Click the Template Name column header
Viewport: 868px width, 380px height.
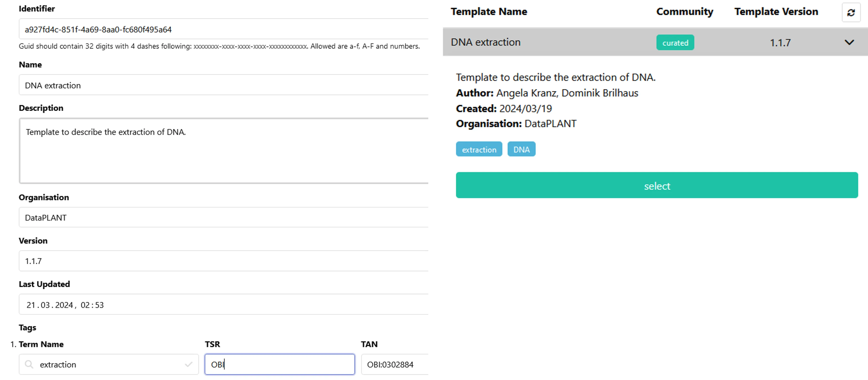pyautogui.click(x=489, y=12)
